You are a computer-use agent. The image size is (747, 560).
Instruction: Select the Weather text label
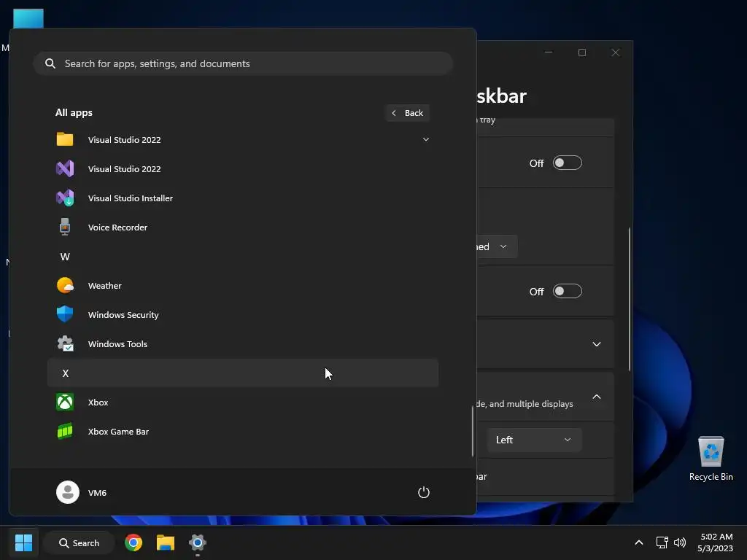[105, 286]
